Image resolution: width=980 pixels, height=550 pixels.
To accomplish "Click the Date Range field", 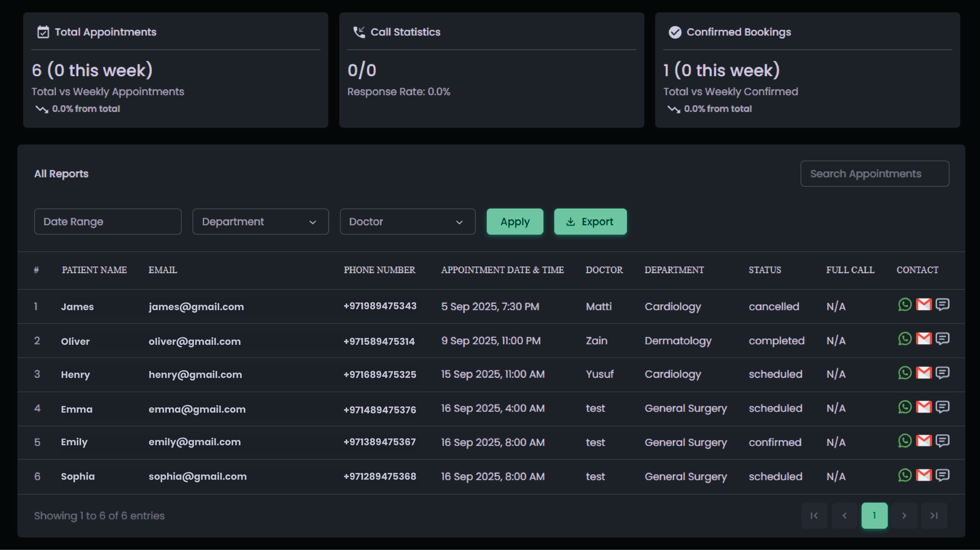I will point(108,222).
